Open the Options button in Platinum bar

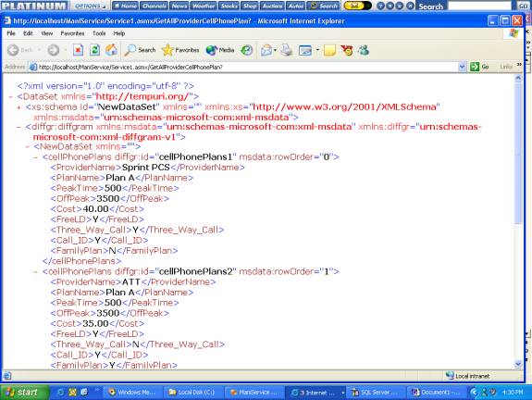tap(91, 6)
